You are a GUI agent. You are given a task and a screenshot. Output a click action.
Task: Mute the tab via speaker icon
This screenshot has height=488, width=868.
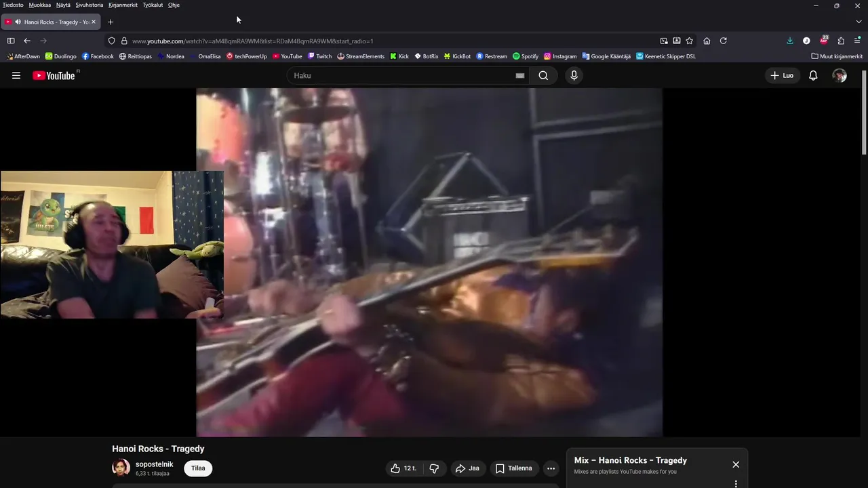[18, 22]
